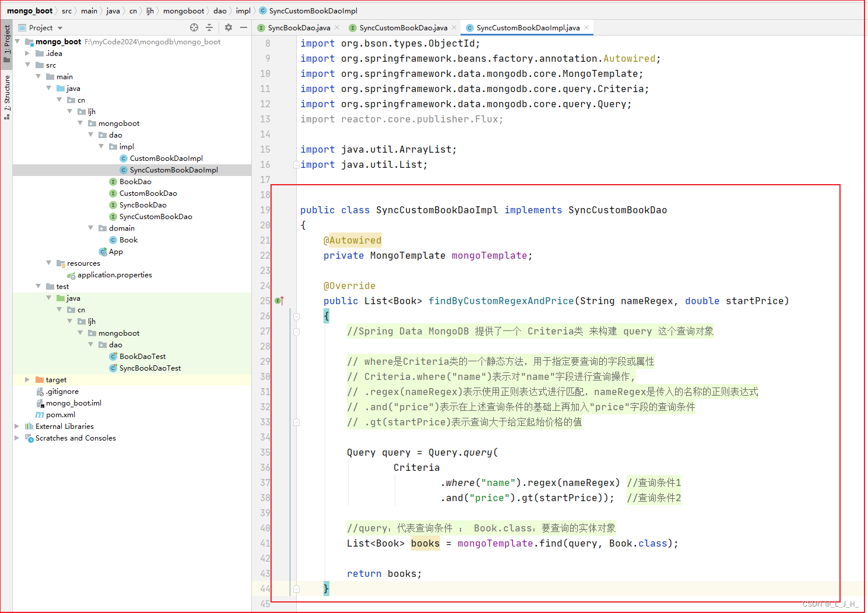Open BookDao interface in tree
This screenshot has height=613, width=868.
[x=130, y=181]
